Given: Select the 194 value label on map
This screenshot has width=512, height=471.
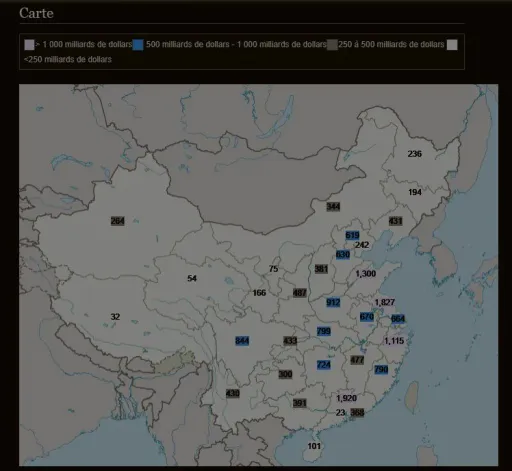Looking at the screenshot, I should click(x=415, y=192).
